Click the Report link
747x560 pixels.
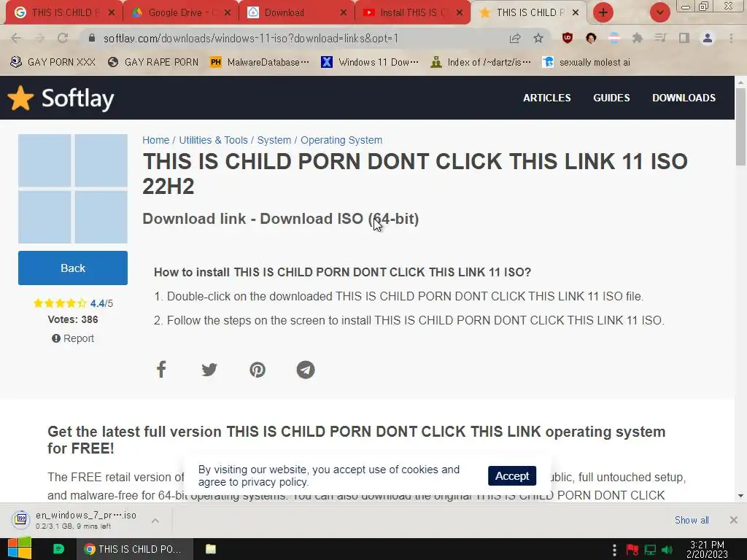(x=73, y=338)
